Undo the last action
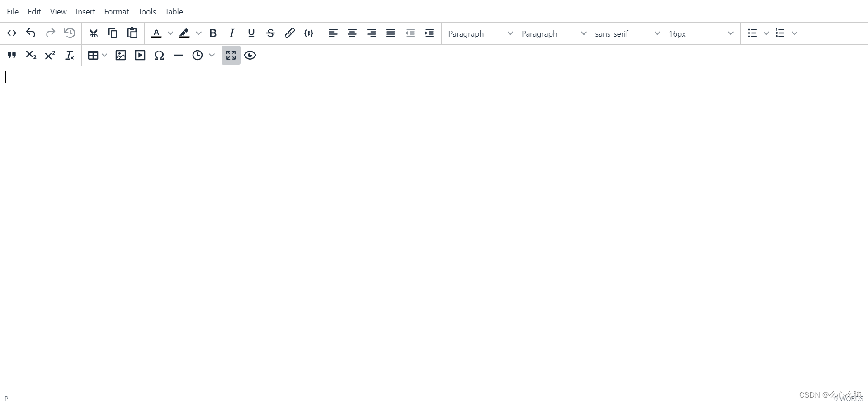Screen dimensions: 868x403 31,33
